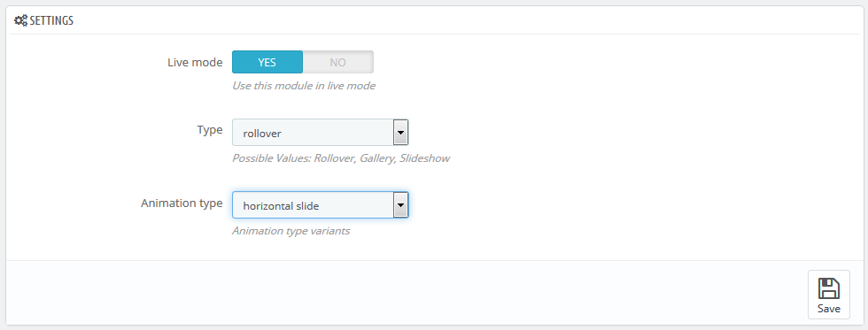Open the Animation type dropdown
The height and width of the screenshot is (330, 868).
[320, 205]
